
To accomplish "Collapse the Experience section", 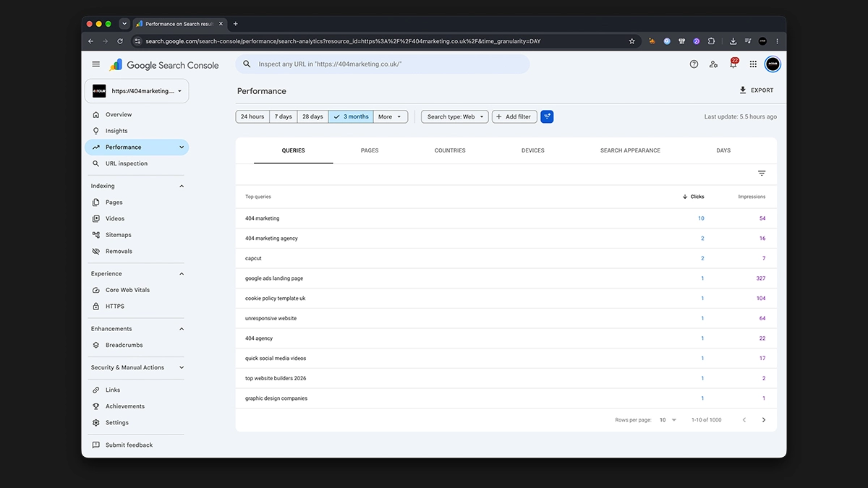I will click(x=182, y=274).
